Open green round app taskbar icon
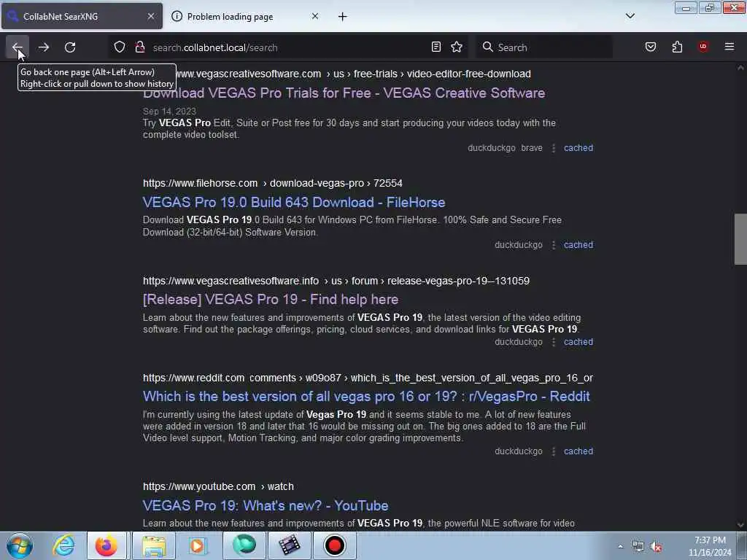The image size is (747, 560). [244, 545]
